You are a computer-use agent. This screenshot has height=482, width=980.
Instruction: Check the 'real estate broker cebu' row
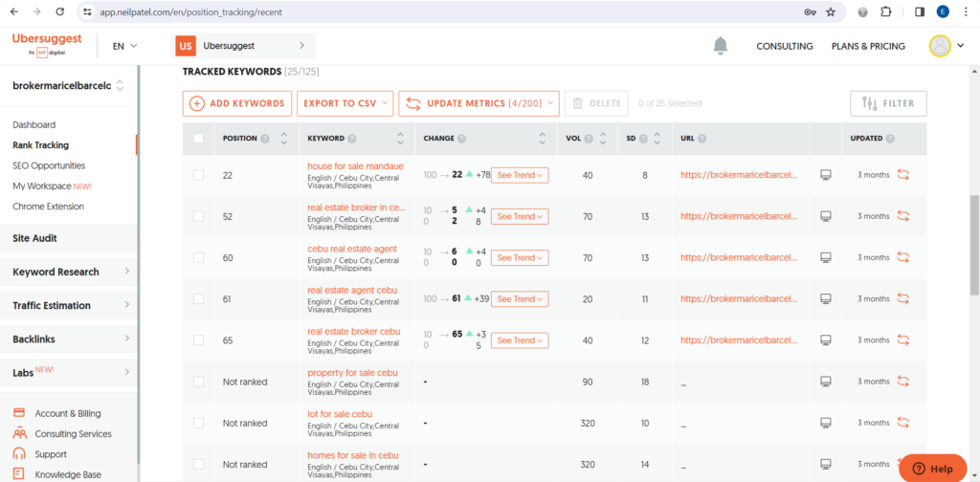click(x=199, y=340)
